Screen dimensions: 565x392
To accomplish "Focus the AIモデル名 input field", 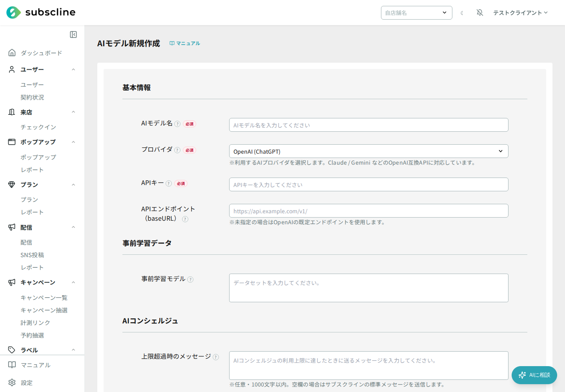I will (368, 125).
